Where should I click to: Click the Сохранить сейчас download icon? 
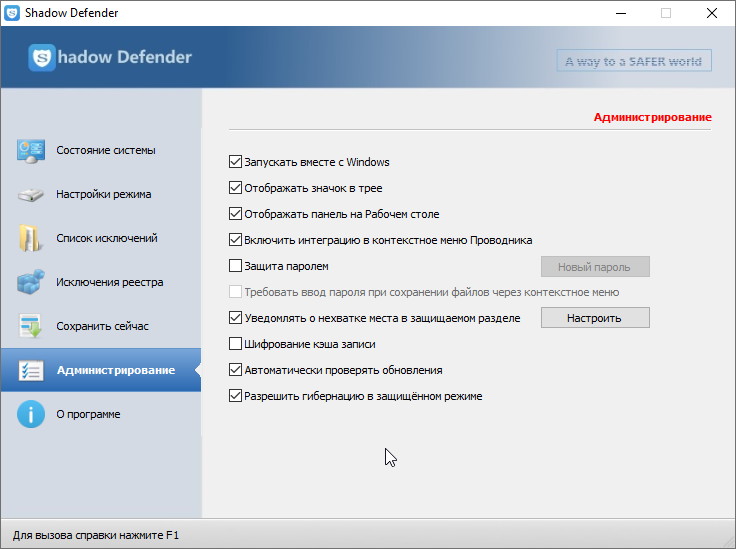click(x=31, y=326)
